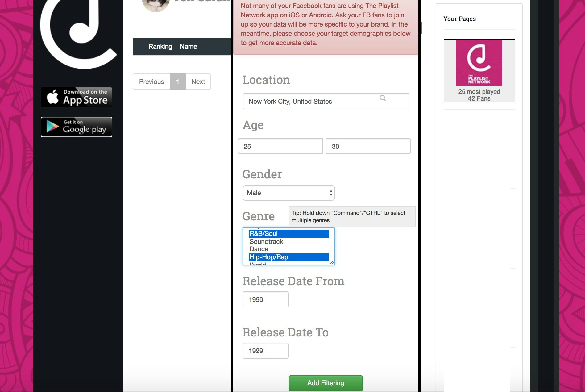Click the Next pagination link
Screen dimensions: 585x392
pyautogui.click(x=198, y=81)
